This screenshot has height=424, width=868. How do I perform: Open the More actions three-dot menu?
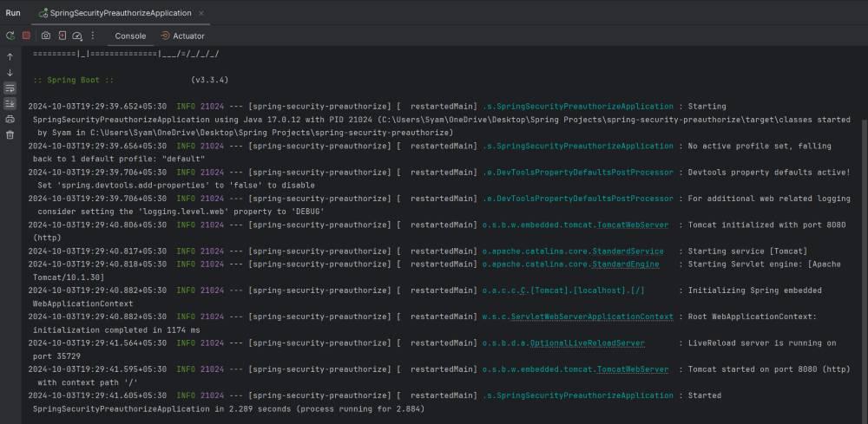point(93,36)
